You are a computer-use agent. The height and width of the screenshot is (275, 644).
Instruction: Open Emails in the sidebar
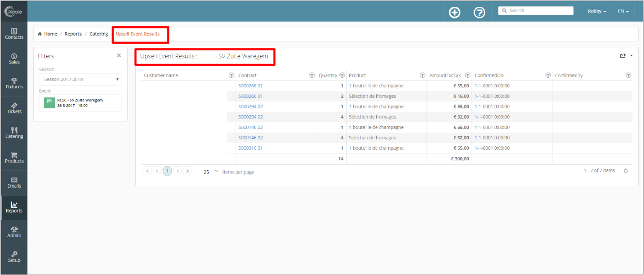click(14, 182)
